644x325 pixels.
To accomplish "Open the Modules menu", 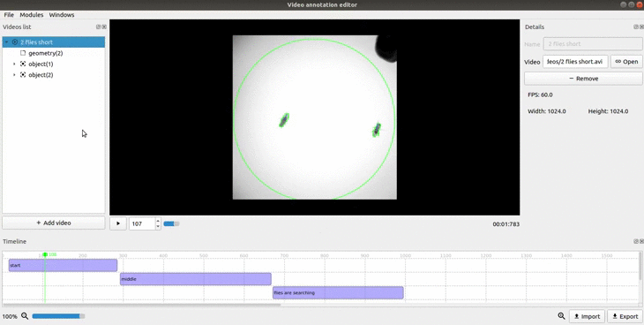I will pyautogui.click(x=32, y=15).
